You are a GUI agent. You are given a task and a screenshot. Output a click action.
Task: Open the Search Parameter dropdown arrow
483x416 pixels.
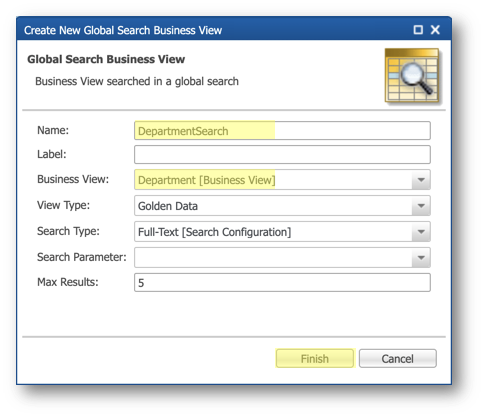click(421, 257)
